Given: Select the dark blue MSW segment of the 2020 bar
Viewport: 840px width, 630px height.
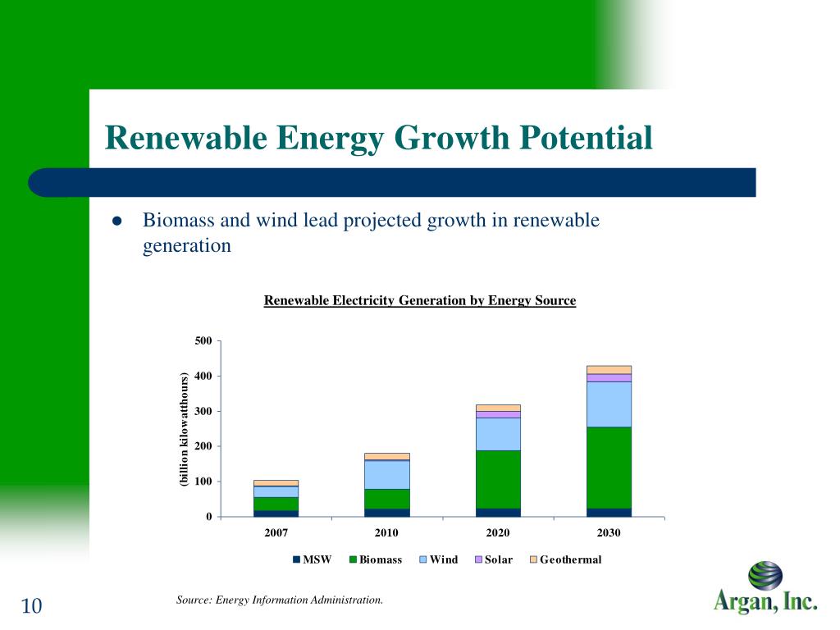Looking at the screenshot, I should click(498, 513).
